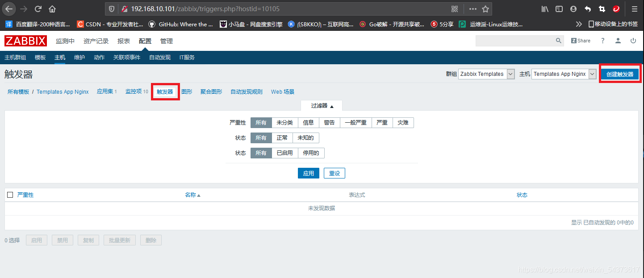The height and width of the screenshot is (278, 644).
Task: Select status 已启用 option
Action: point(285,153)
